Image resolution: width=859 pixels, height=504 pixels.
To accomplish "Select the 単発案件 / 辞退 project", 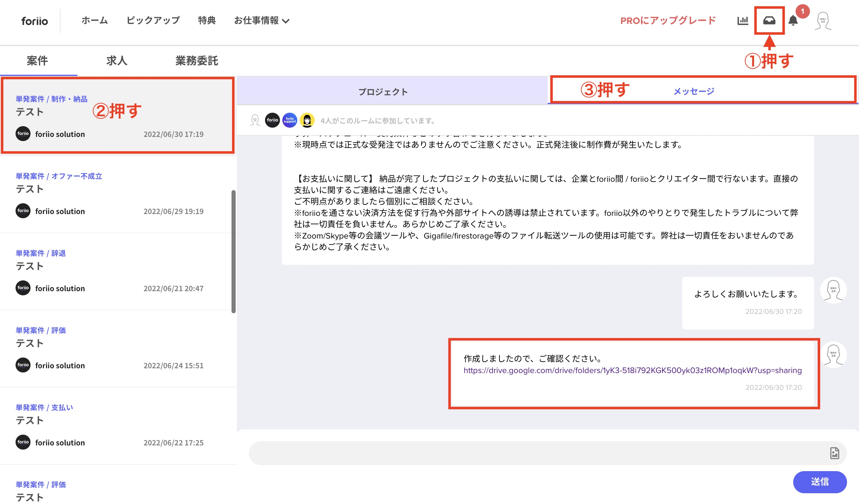I will coord(118,272).
